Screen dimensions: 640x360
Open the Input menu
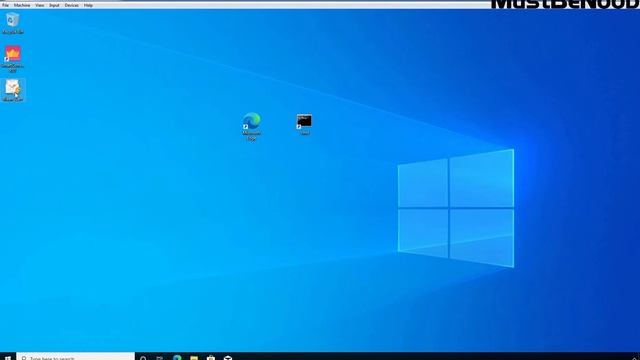(54, 5)
